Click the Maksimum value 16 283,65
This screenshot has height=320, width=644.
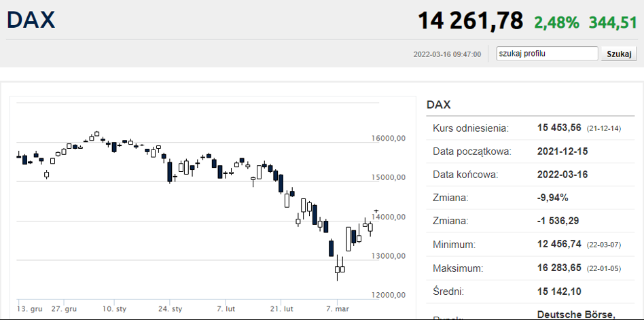[559, 268]
